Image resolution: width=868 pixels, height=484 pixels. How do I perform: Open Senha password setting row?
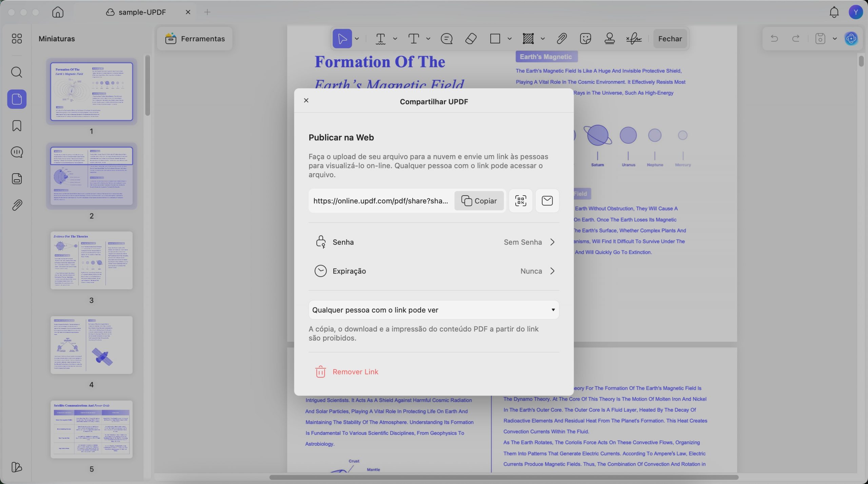pyautogui.click(x=434, y=242)
